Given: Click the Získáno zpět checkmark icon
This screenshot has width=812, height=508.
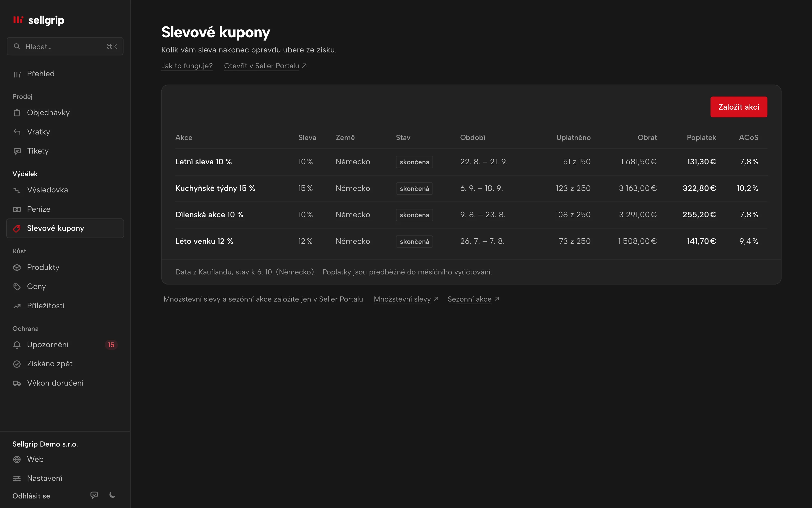Looking at the screenshot, I should click(17, 364).
